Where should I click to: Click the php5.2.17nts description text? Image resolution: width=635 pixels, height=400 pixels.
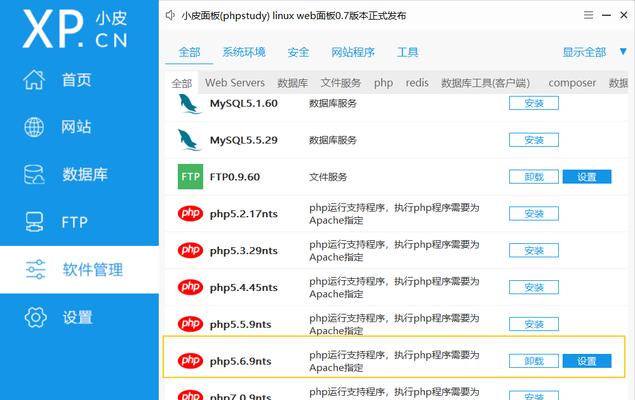394,214
